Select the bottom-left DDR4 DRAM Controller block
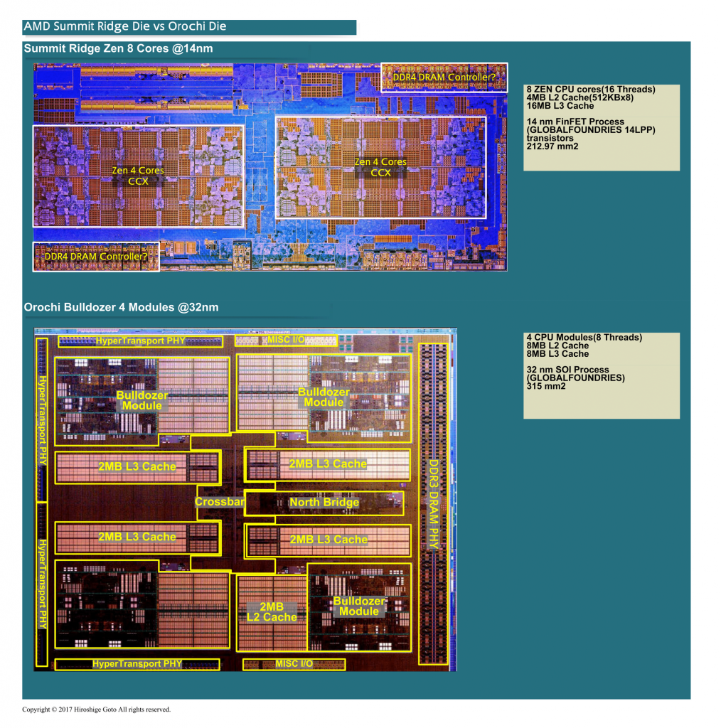This screenshot has height=728, width=721. tap(96, 256)
